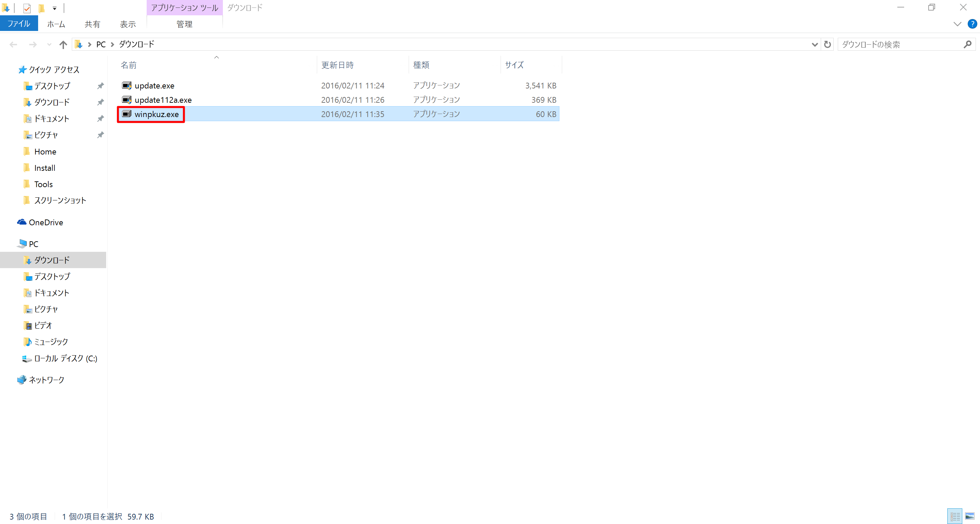Open pinned ドキュメント under quick access

click(52, 119)
